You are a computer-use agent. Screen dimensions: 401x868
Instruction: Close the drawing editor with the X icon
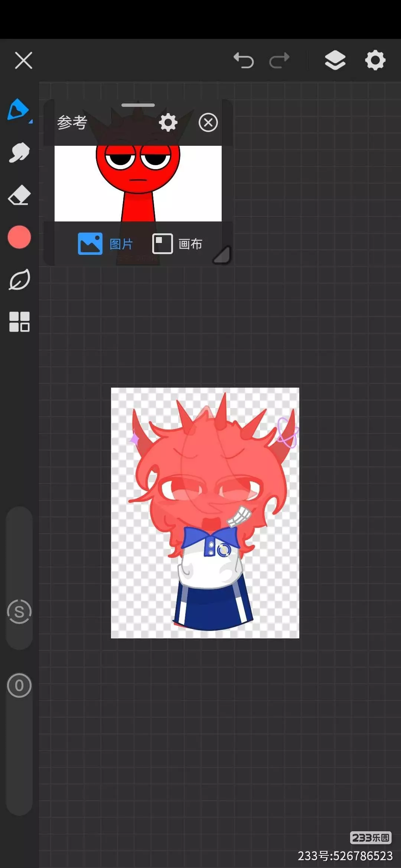23,60
